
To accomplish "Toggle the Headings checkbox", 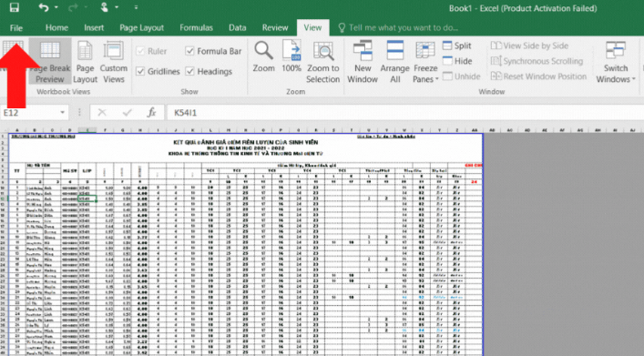I will 210,71.
